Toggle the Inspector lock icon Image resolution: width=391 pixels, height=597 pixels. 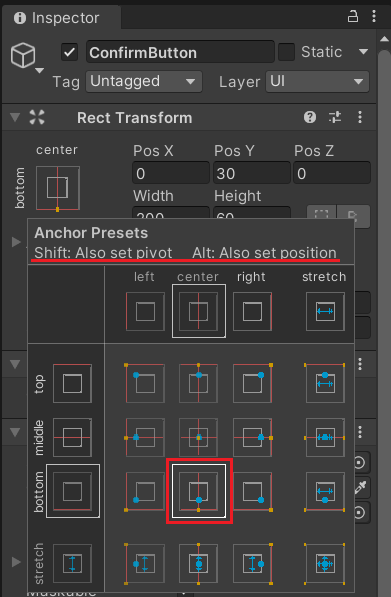[x=353, y=17]
